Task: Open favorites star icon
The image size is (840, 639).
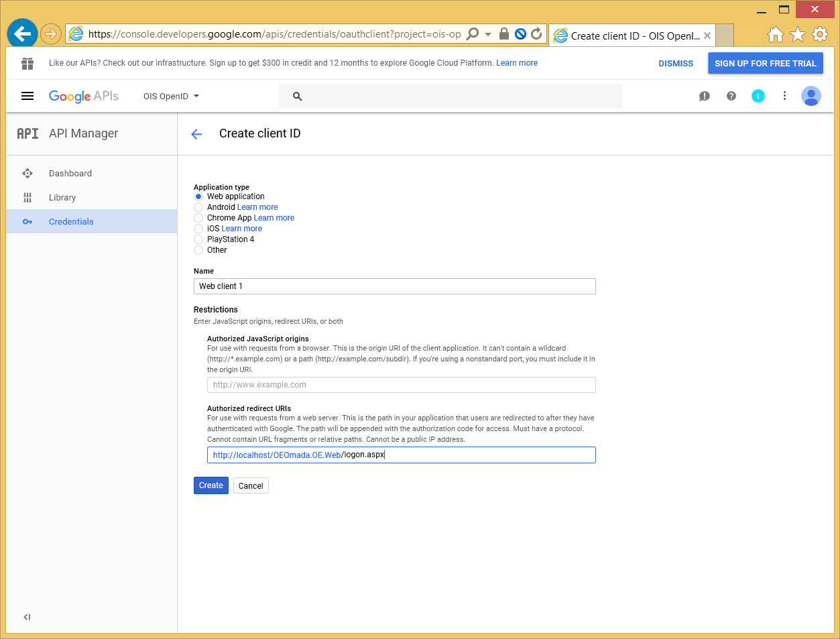Action: (x=798, y=34)
